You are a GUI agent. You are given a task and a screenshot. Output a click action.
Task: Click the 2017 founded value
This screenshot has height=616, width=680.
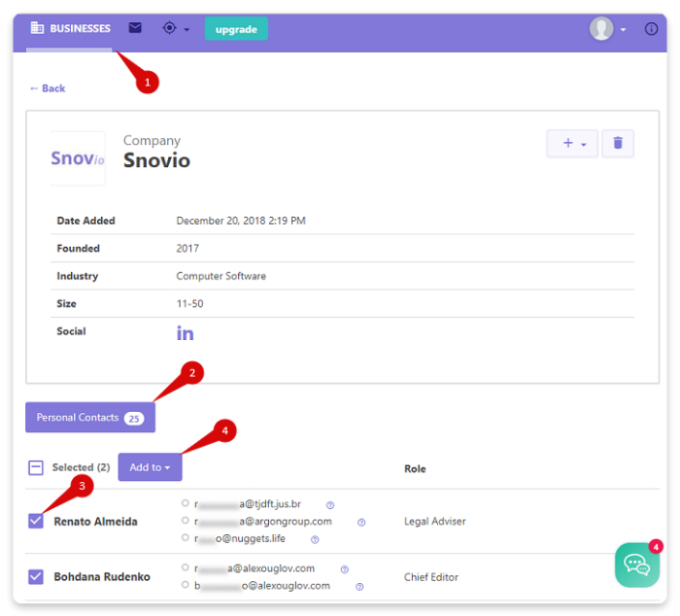pos(187,249)
